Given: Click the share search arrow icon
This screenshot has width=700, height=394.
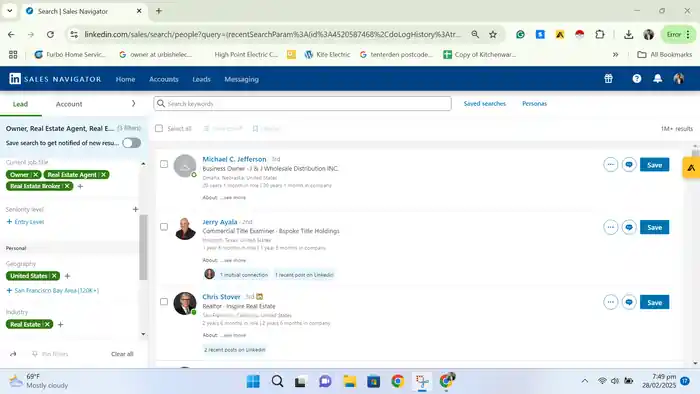Looking at the screenshot, I should pos(13,354).
